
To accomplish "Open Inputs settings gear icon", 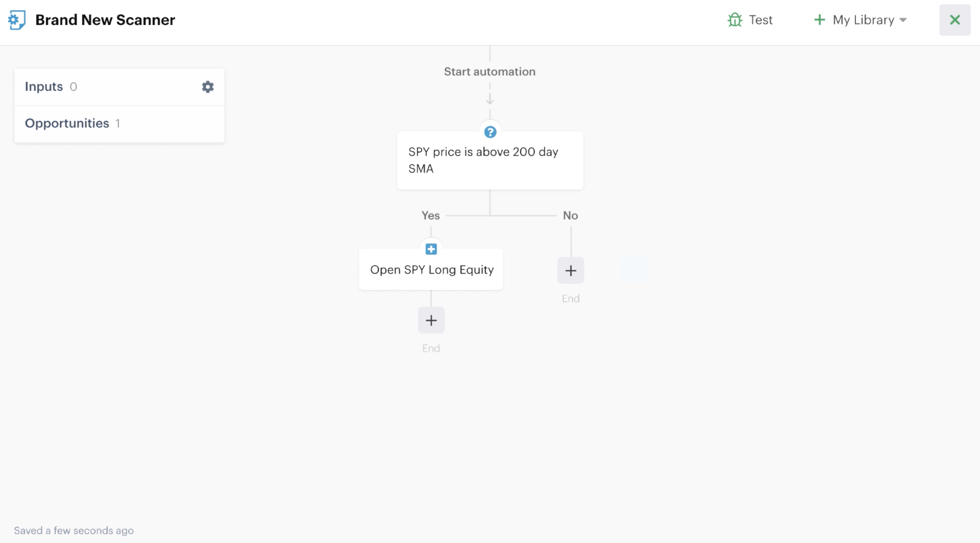I will (x=208, y=87).
